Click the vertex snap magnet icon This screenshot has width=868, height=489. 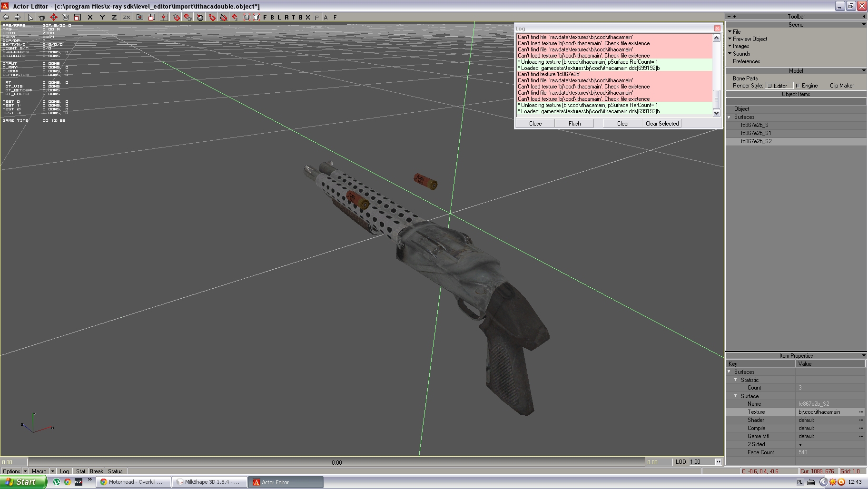tap(235, 17)
